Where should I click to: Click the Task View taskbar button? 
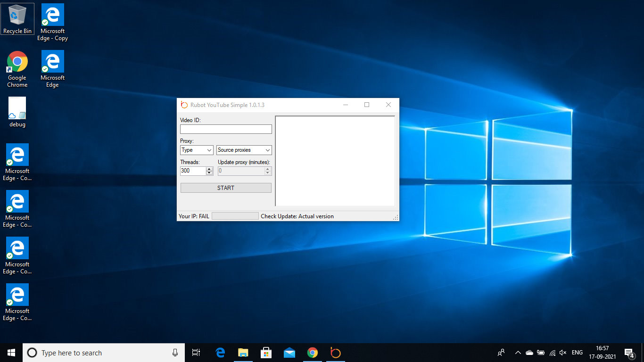(x=196, y=353)
